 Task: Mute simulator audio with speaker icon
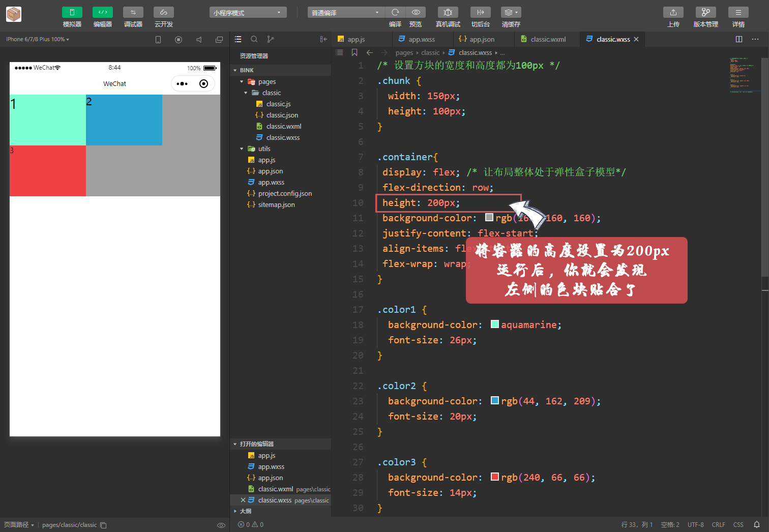[x=199, y=39]
